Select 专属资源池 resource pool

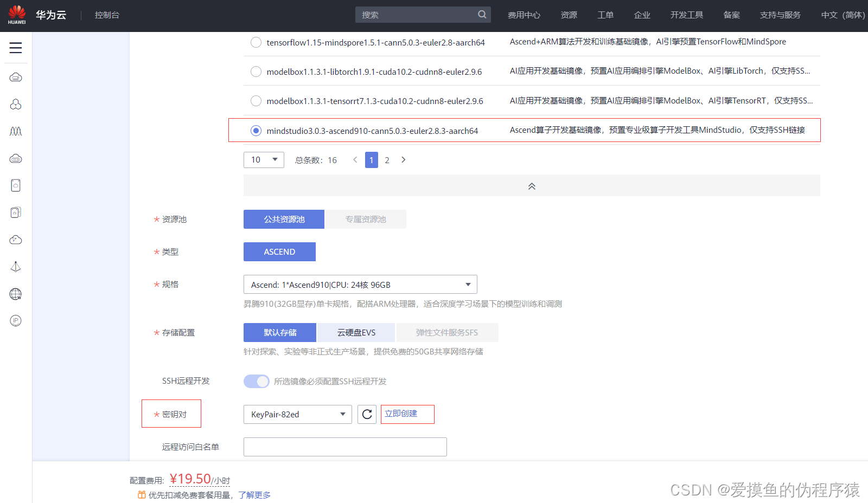tap(366, 220)
